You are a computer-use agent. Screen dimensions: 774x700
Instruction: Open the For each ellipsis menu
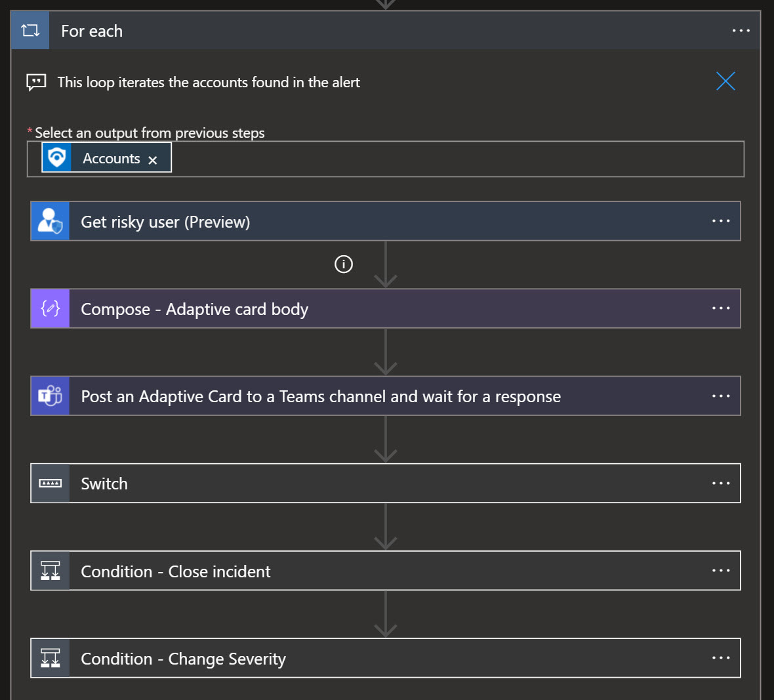(741, 31)
